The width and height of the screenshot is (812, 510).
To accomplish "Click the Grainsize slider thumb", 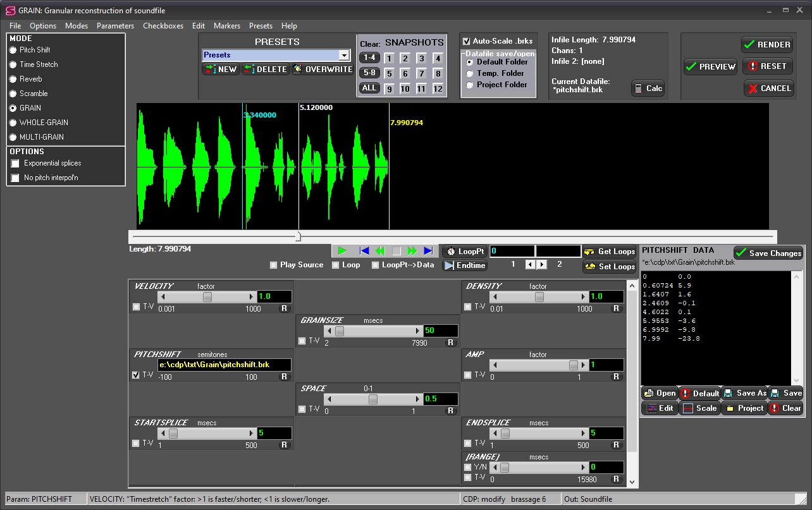I will (340, 331).
